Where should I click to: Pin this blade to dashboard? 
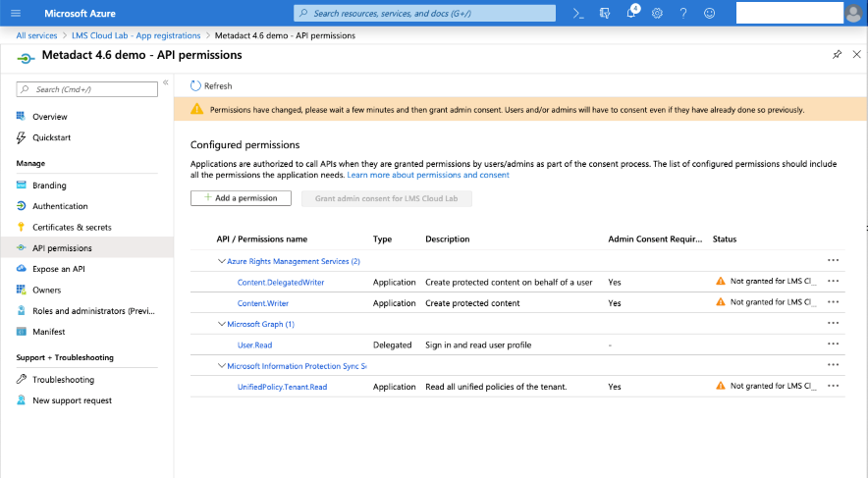coord(837,54)
